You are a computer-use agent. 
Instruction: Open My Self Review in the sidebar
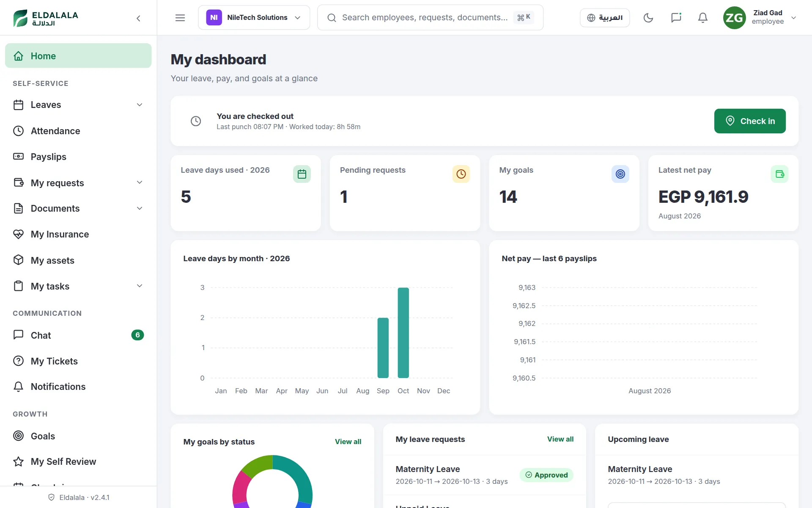(x=78, y=461)
